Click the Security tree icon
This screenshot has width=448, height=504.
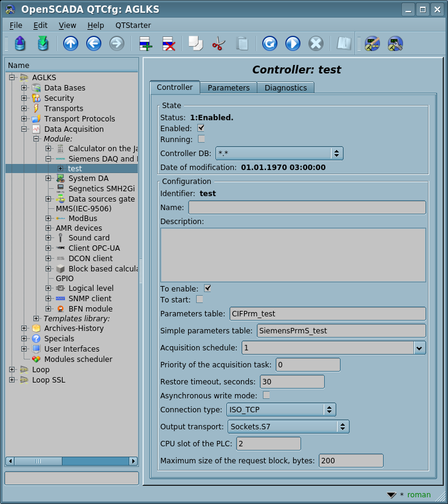36,98
